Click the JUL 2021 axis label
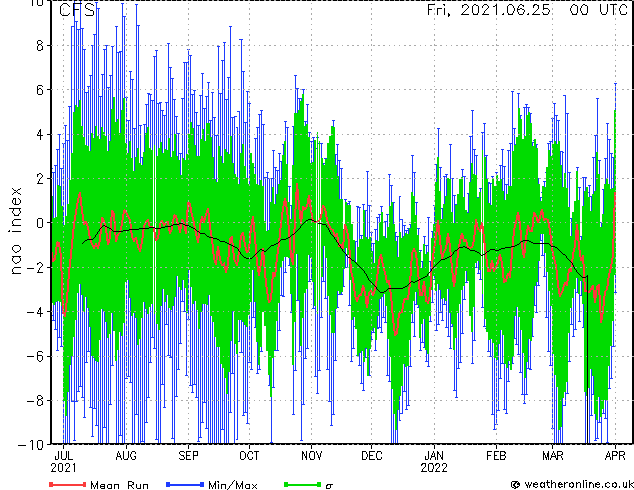Viewport: 634px width, 490px height. tap(63, 462)
